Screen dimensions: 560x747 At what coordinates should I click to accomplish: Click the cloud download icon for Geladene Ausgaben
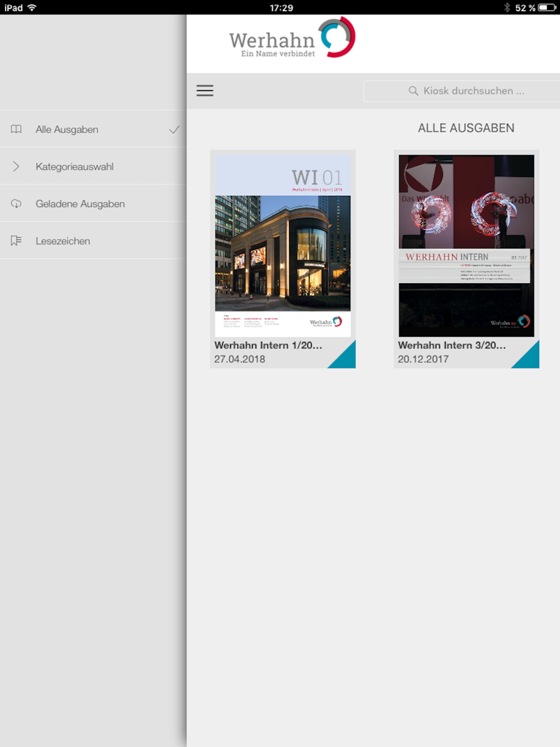16,204
